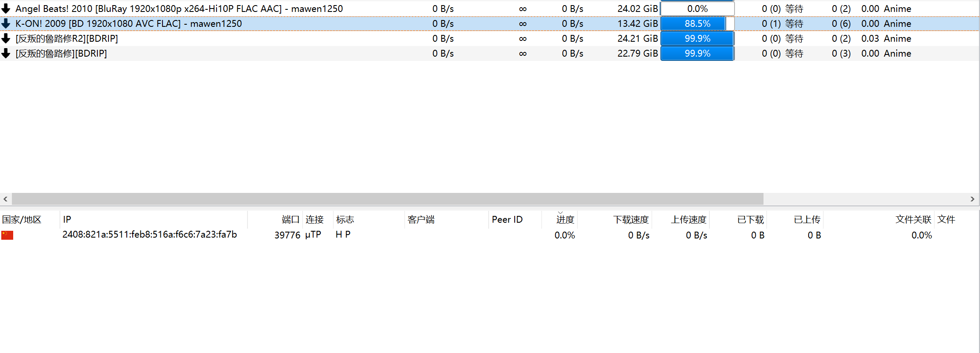980x353 pixels.
Task: Click the 0 (6) peers value for K-ON!
Action: click(x=841, y=23)
